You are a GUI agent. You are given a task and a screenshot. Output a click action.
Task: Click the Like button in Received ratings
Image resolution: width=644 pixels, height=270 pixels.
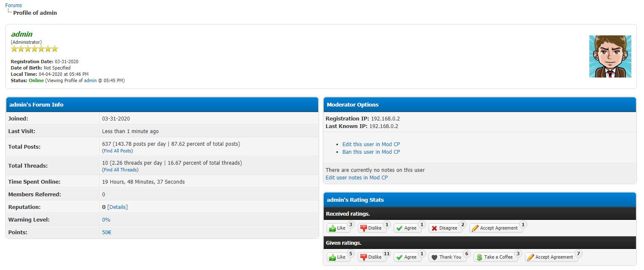click(x=339, y=228)
